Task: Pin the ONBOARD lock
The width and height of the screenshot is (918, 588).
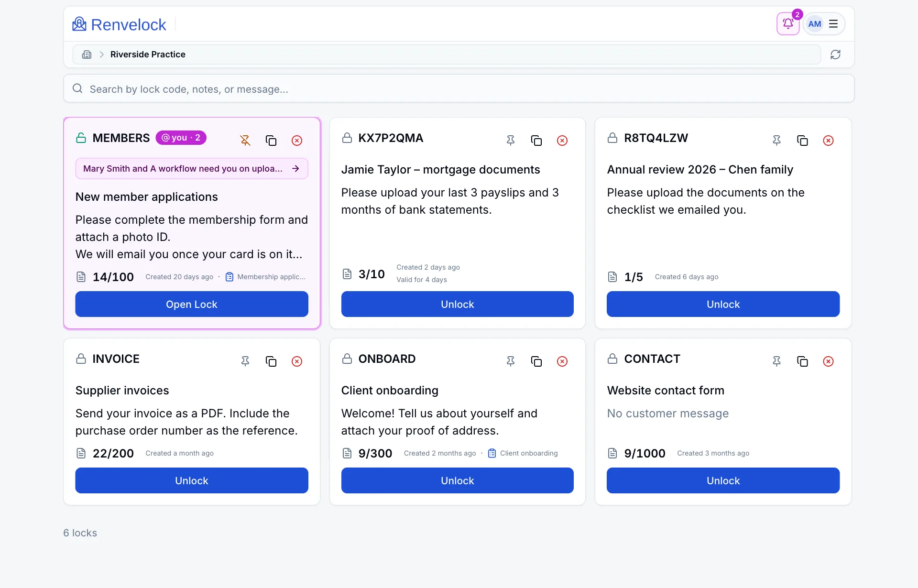Action: [511, 361]
